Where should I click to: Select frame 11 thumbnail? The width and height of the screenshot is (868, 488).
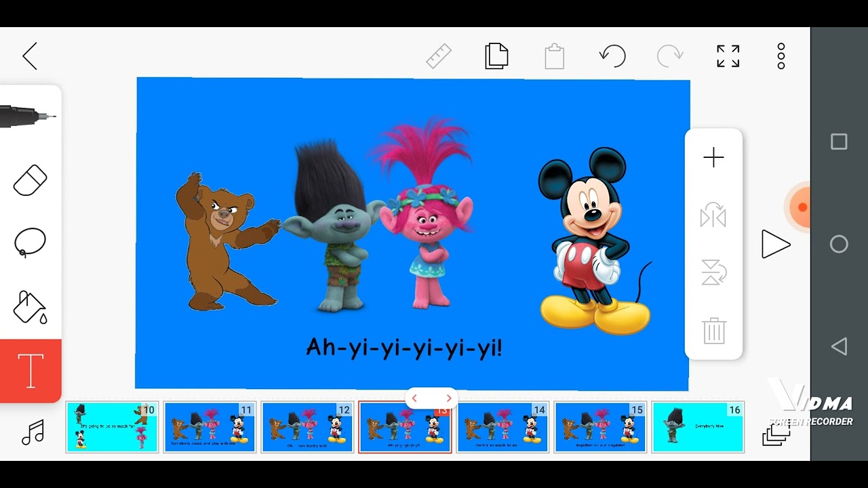210,427
